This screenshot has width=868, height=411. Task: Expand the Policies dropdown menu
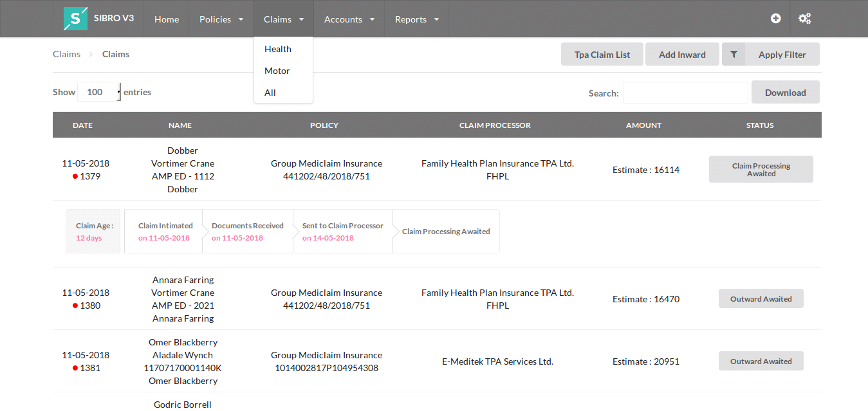[x=221, y=19]
